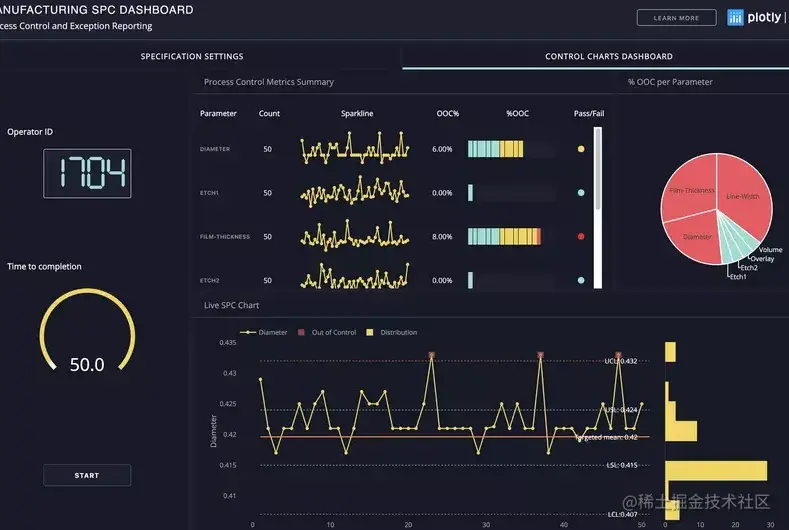Viewport: 789px width, 530px height.
Task: Click the first out-of-control marker on the SPC chart
Action: (431, 355)
